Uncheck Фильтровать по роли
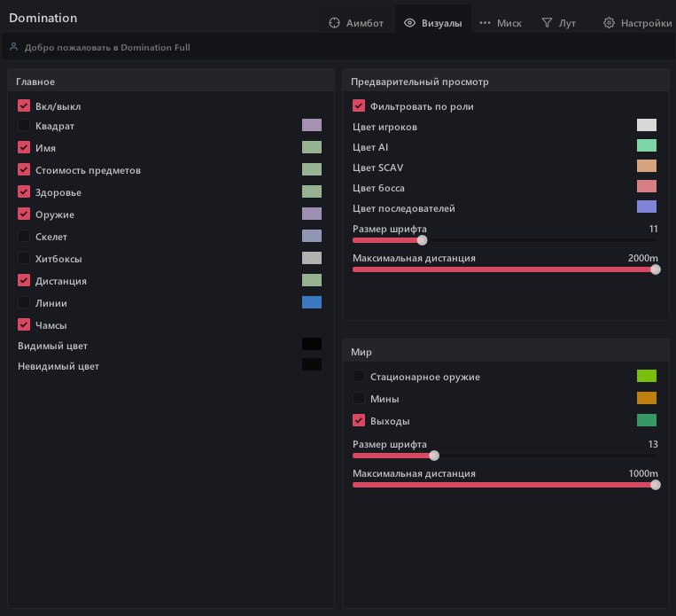Viewport: 676px width, 616px height. (x=359, y=106)
